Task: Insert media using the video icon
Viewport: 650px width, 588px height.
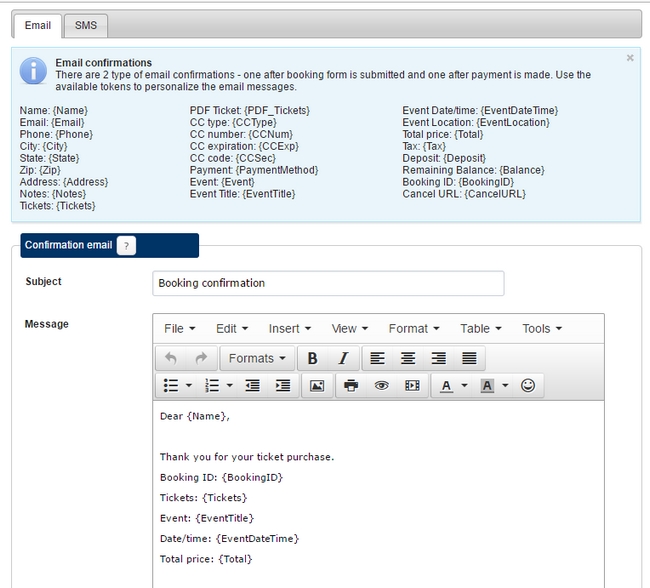Action: 412,385
